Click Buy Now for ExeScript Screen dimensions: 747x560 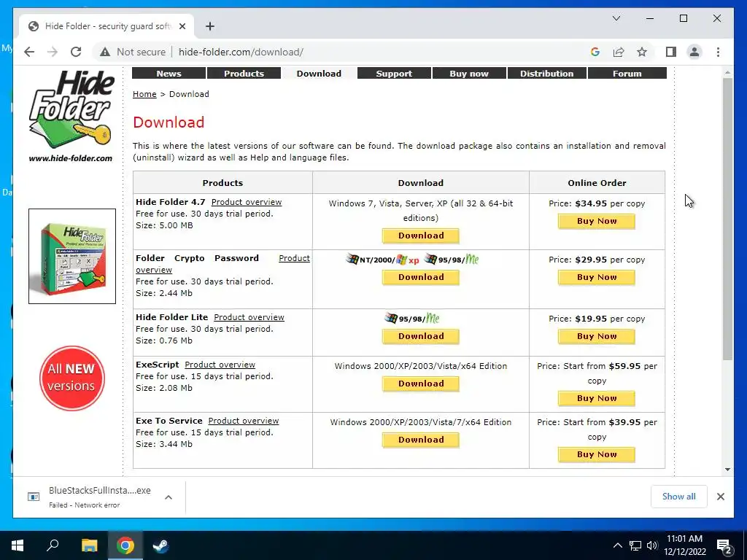point(597,398)
